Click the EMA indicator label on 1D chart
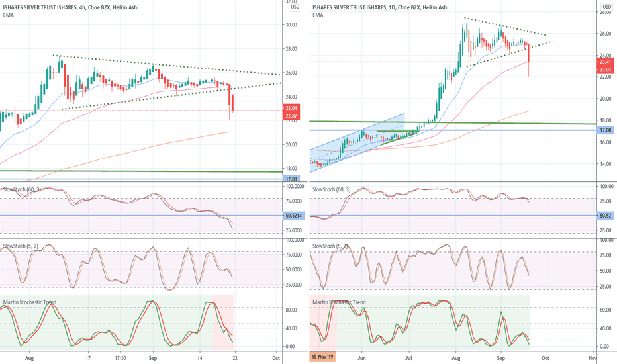This screenshot has width=617, height=364. (x=318, y=15)
